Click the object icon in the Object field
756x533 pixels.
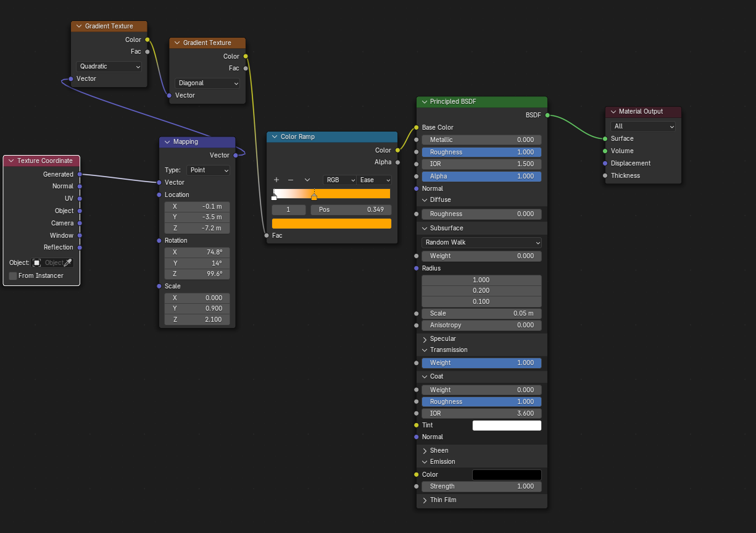pyautogui.click(x=36, y=262)
